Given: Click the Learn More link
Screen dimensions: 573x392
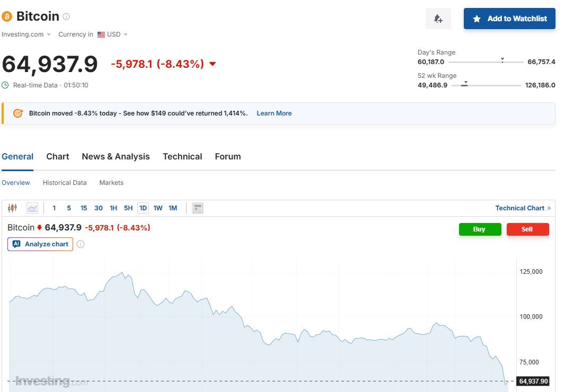Looking at the screenshot, I should pyautogui.click(x=274, y=113).
